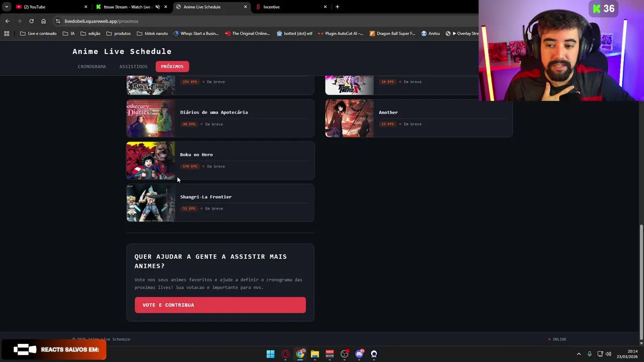The height and width of the screenshot is (362, 644).
Task: Open Diários de uma Apotecária thumbnail
Action: pyautogui.click(x=150, y=118)
